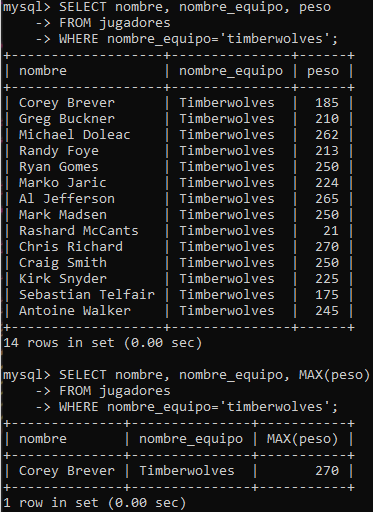Select the value 270 in the second result

tap(327, 471)
